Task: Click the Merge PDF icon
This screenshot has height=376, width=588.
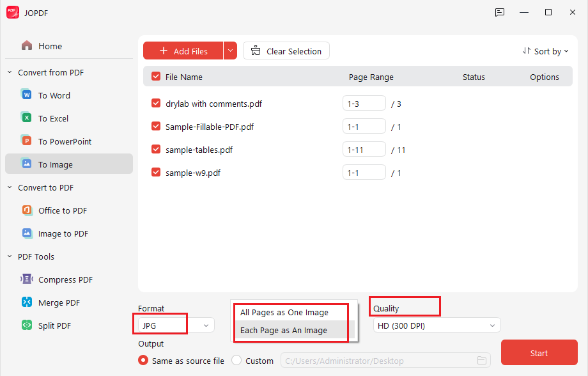Action: point(27,302)
